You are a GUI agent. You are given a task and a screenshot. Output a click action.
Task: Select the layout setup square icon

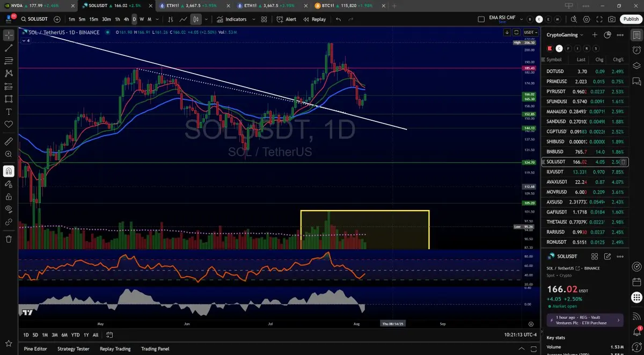pos(481,19)
